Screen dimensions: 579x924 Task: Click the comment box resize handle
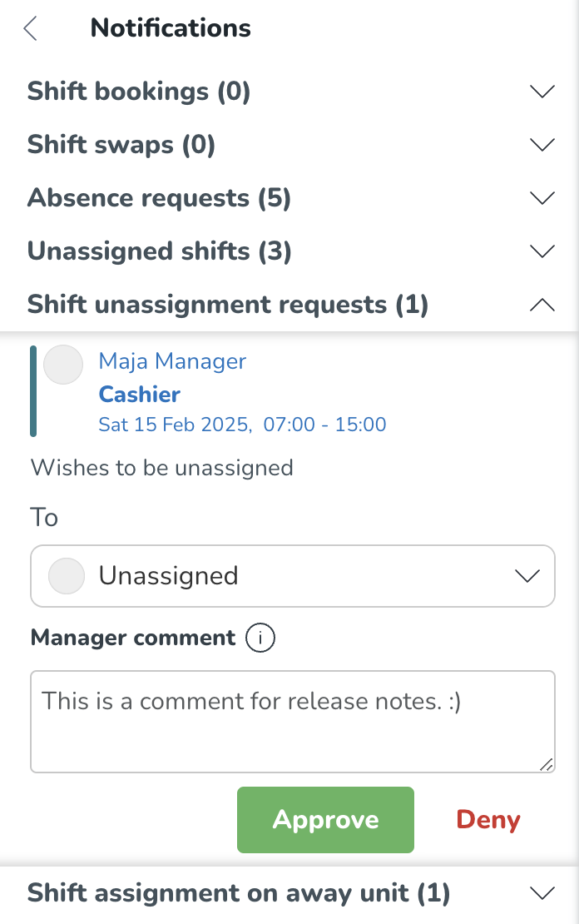click(x=547, y=764)
